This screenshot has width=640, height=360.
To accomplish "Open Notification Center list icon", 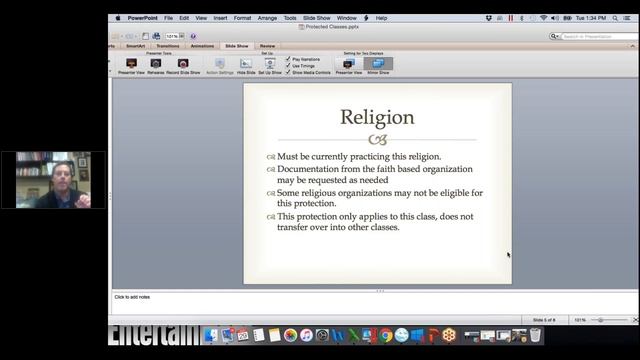I will pyautogui.click(x=627, y=18).
